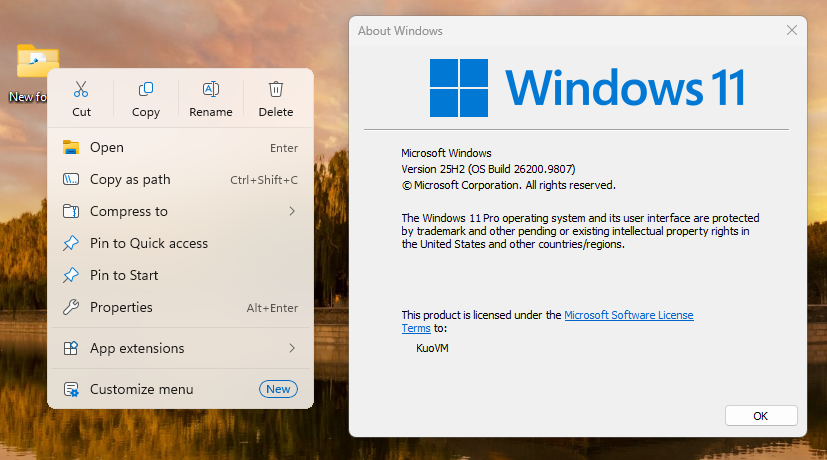Expand App extensions submenu chevron arrow
Image resolution: width=827 pixels, height=460 pixels.
(292, 348)
